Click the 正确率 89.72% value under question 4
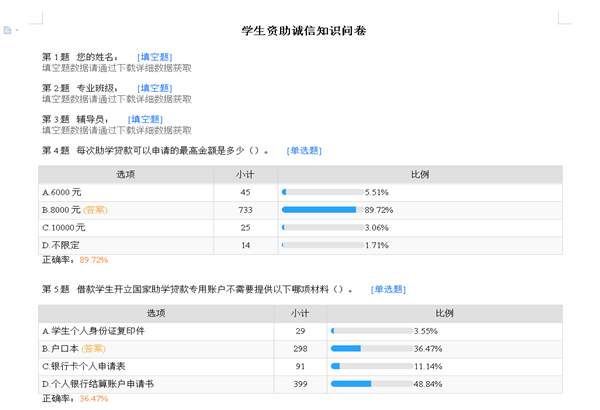The height and width of the screenshot is (410, 600). coord(93,260)
